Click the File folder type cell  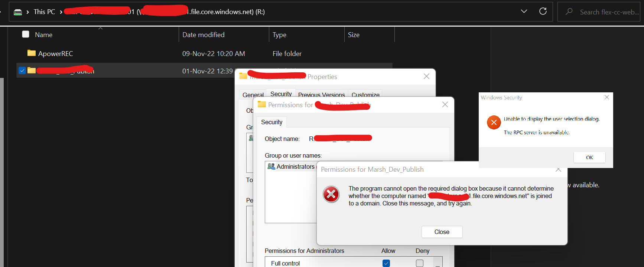[287, 54]
